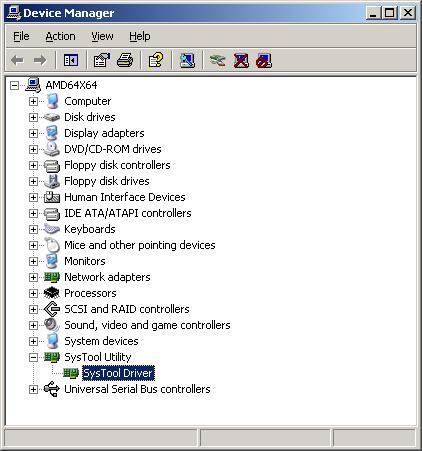Expand the Keyboards category

33,229
